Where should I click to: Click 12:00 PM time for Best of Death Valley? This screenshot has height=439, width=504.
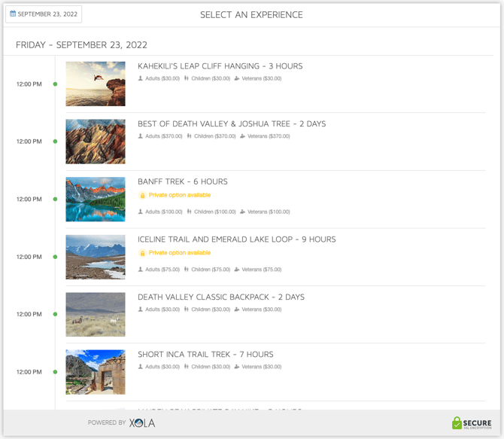pyautogui.click(x=29, y=142)
